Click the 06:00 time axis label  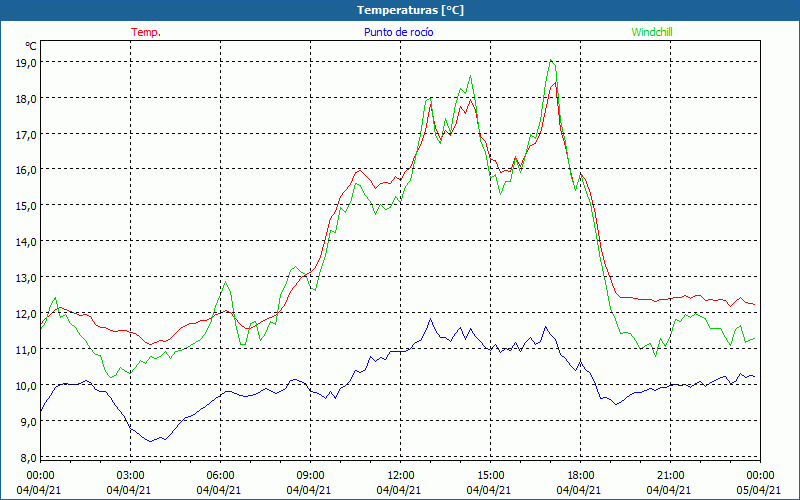[x=221, y=476]
